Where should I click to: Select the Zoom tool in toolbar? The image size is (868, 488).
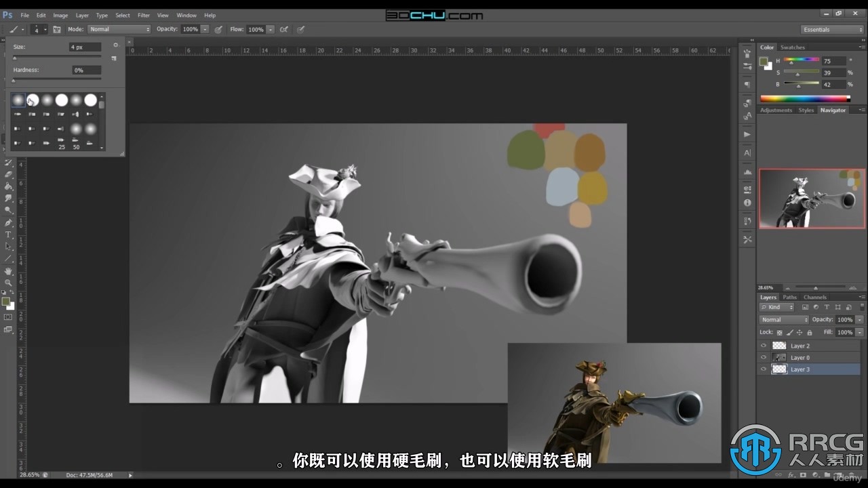click(8, 283)
